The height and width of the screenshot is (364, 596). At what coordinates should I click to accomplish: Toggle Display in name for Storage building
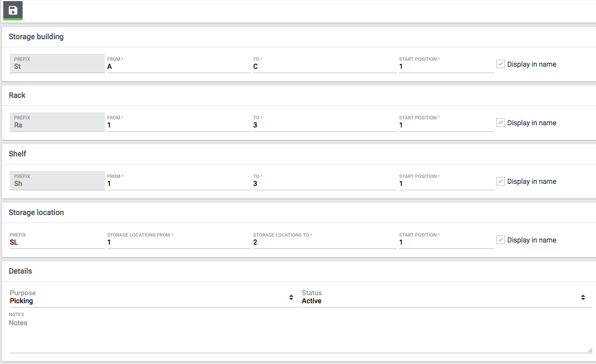(501, 64)
